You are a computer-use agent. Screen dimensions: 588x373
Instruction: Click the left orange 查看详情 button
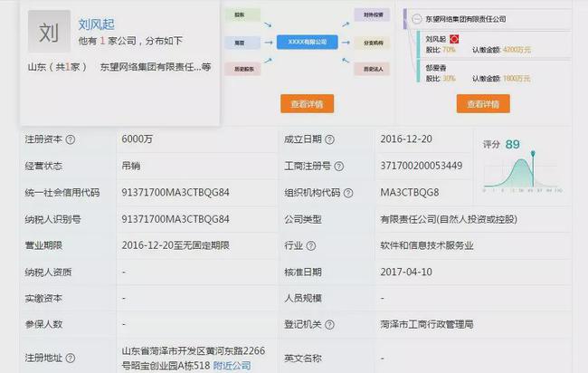307,103
